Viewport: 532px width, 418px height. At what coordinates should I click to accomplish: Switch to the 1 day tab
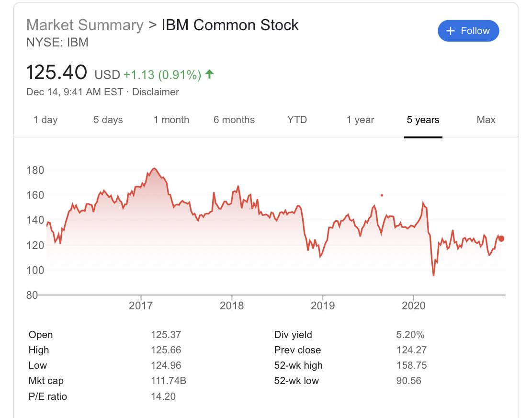[45, 120]
